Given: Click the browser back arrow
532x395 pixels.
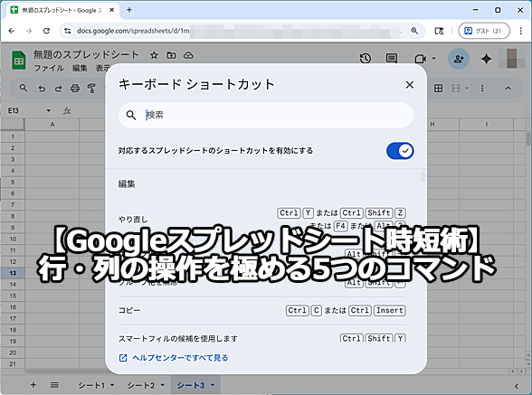Looking at the screenshot, I should (12, 31).
